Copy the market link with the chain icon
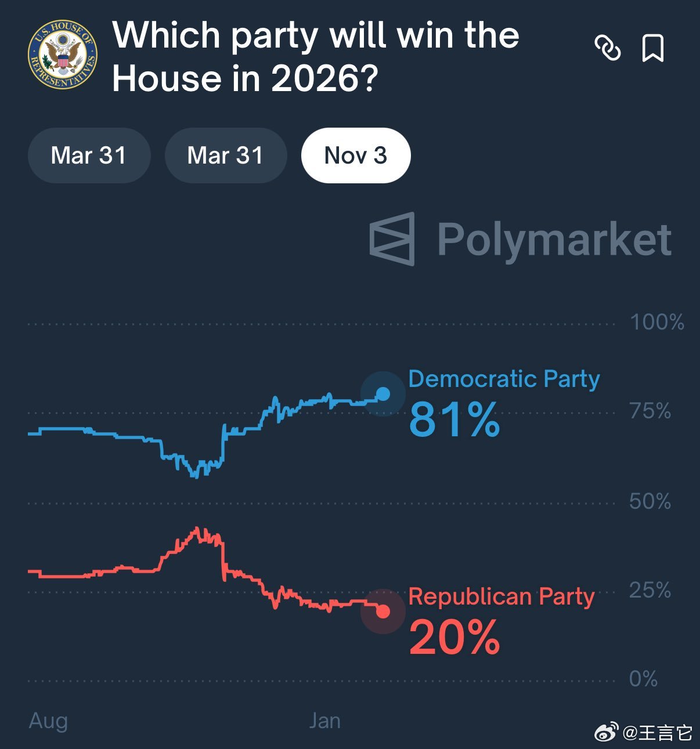700x749 pixels. click(608, 48)
